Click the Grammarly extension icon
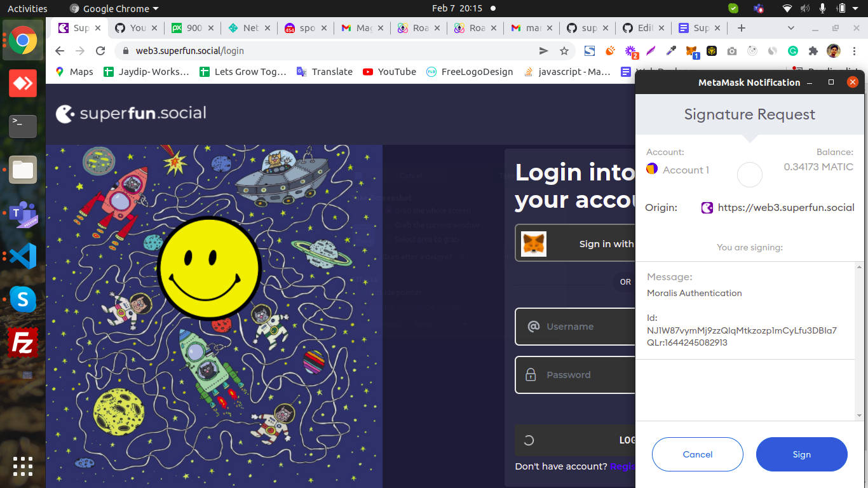Screen dimensions: 868x488 point(794,51)
